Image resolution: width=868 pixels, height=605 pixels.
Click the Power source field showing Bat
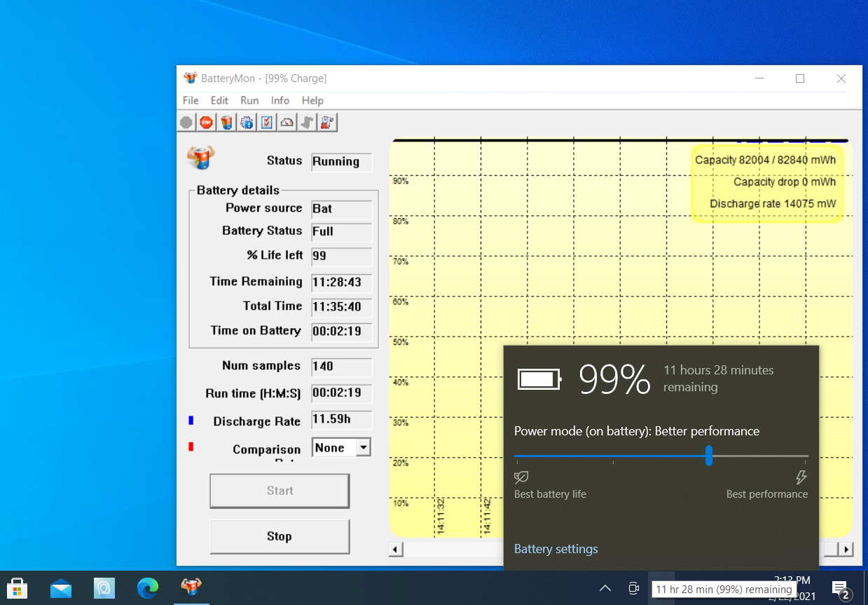(342, 209)
